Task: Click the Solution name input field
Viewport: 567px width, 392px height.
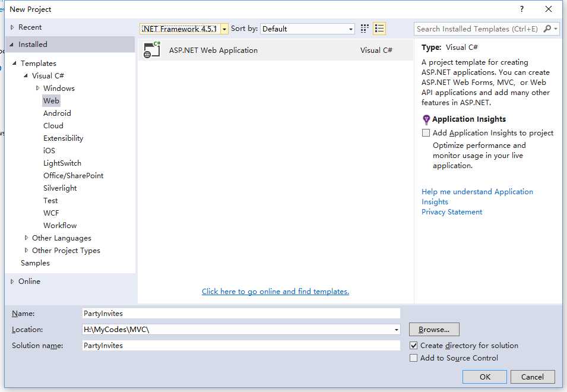Action: [x=241, y=345]
